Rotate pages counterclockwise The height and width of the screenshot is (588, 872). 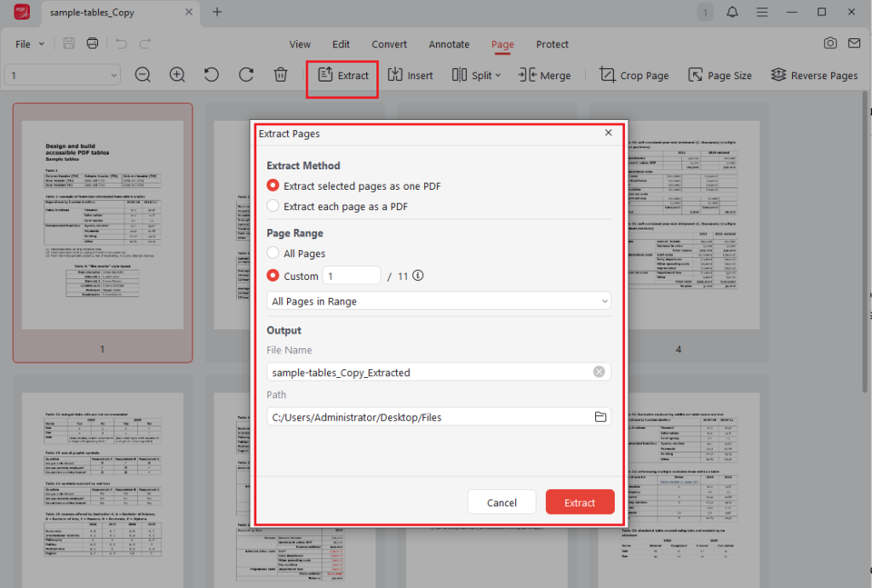coord(211,75)
